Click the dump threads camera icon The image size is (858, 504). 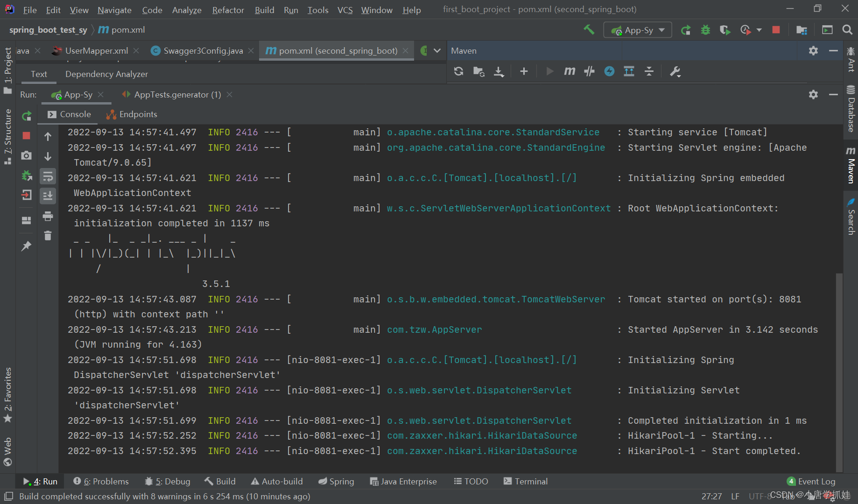coord(27,156)
